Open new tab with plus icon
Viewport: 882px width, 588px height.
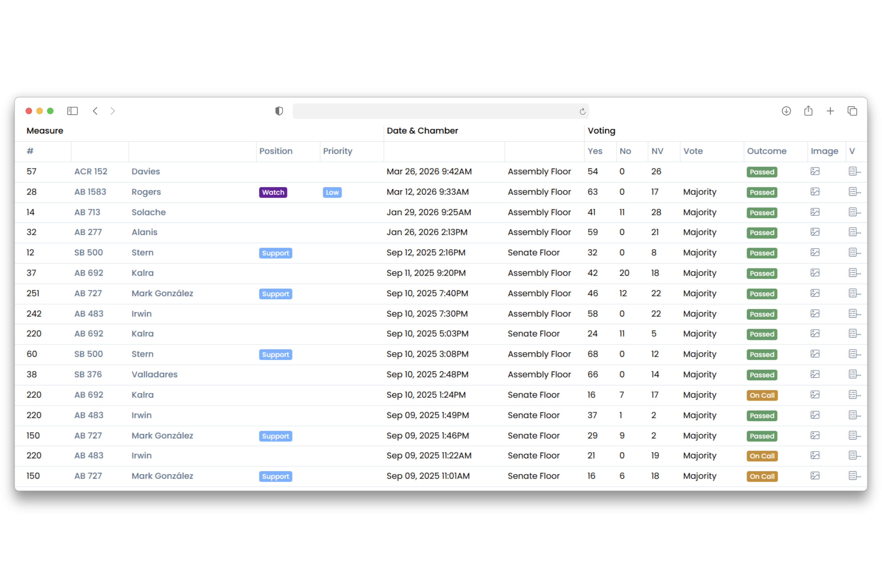coord(830,111)
